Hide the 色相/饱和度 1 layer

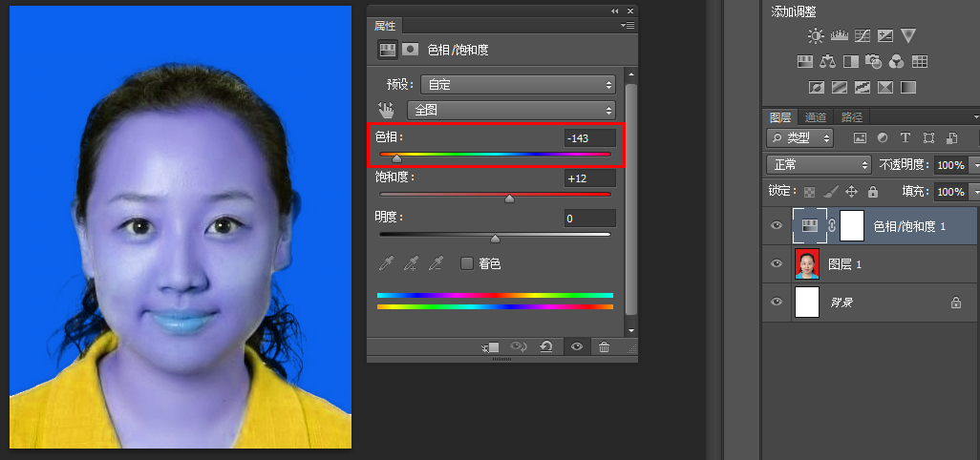click(777, 226)
